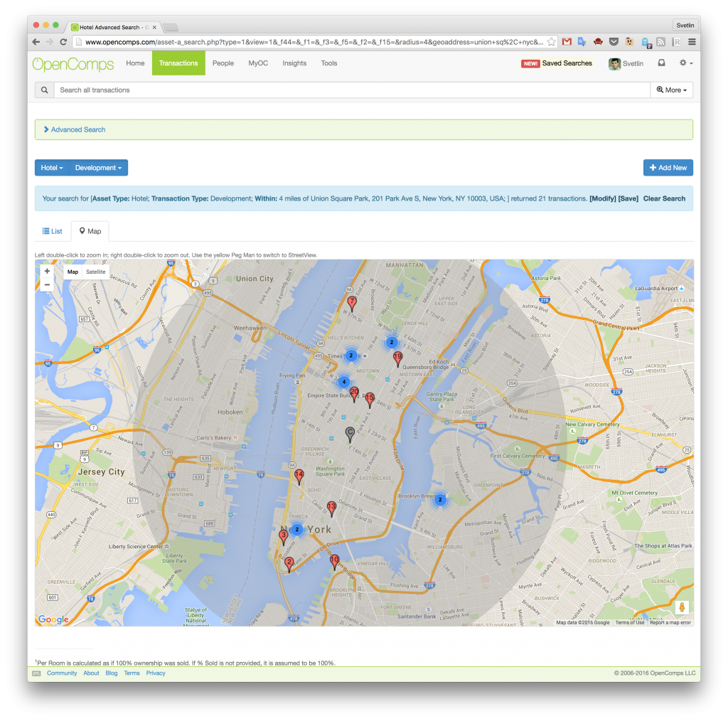This screenshot has height=721, width=728.
Task: Switch map to Satellite view
Action: point(96,272)
